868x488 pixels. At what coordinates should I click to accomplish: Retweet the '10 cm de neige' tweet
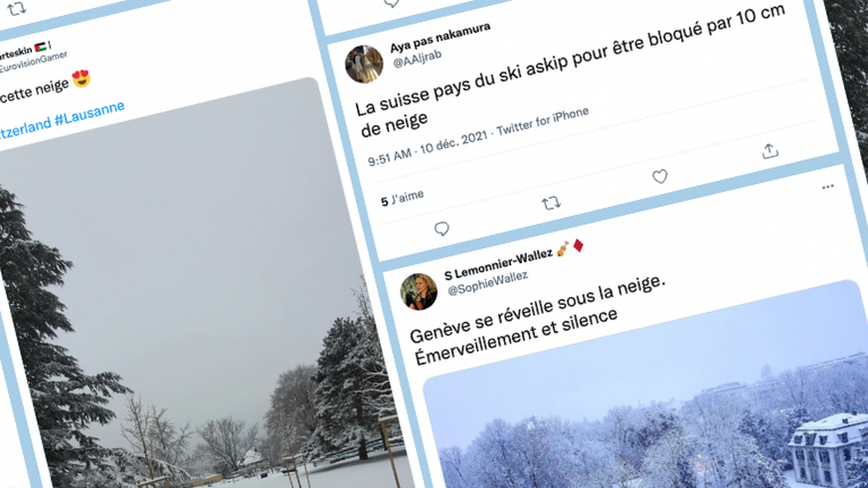point(551,203)
